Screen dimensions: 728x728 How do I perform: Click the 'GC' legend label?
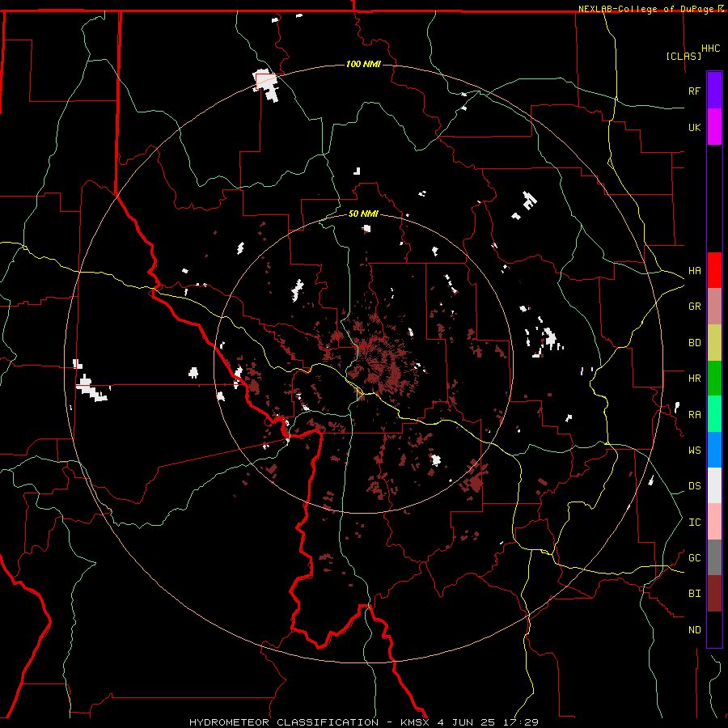tap(694, 558)
